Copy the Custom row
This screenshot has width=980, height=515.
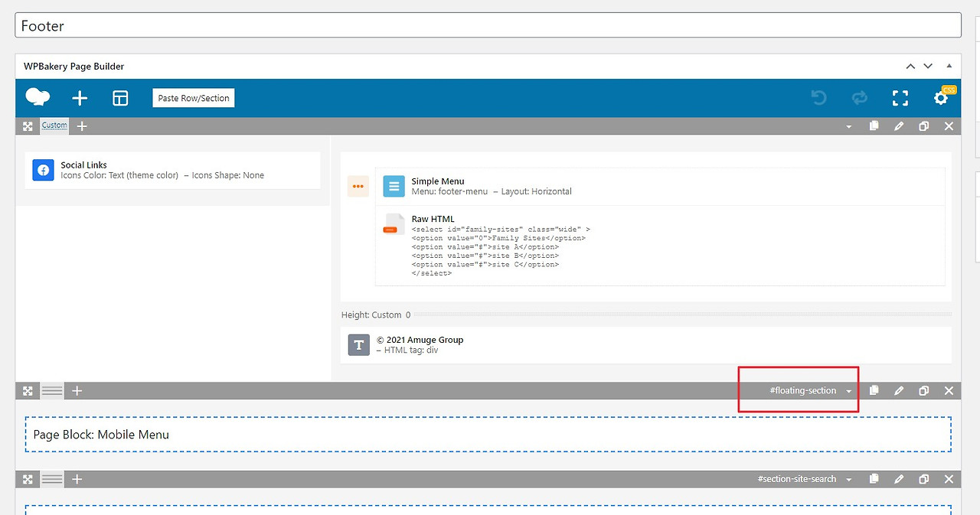click(x=874, y=126)
